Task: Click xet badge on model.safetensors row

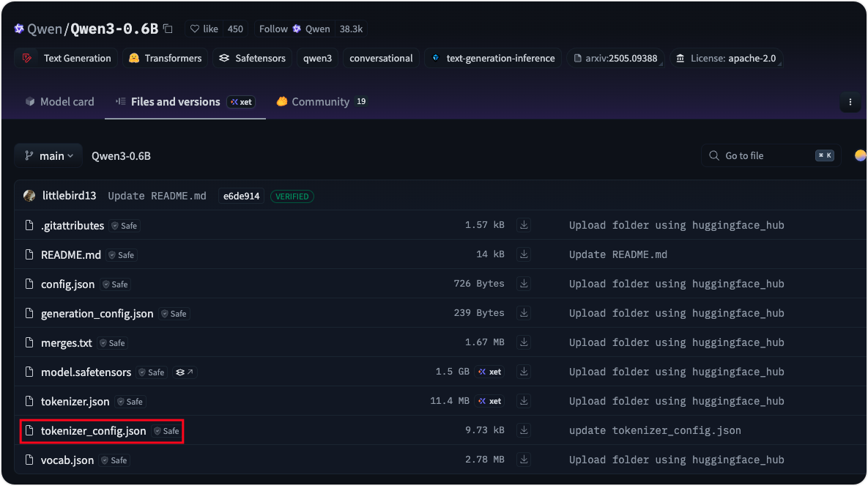Action: 489,372
